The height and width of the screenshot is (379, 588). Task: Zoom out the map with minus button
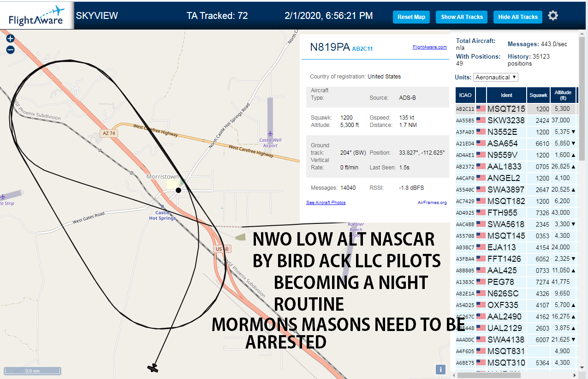point(11,50)
